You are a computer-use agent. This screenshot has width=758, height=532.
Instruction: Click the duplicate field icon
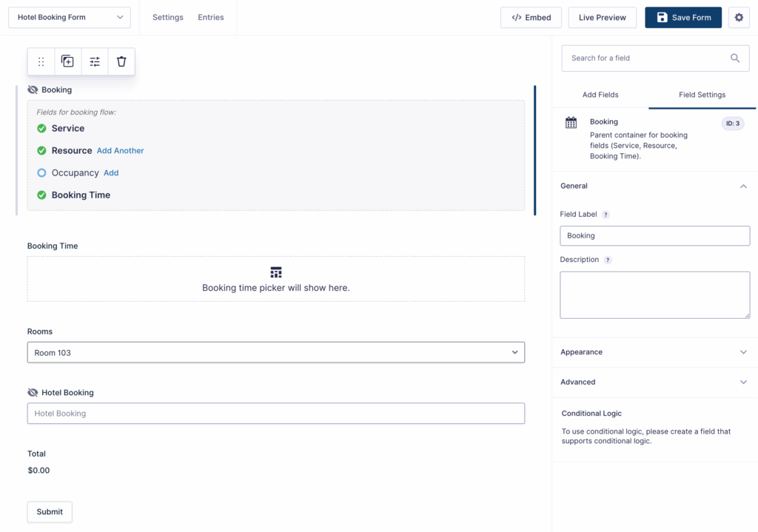click(67, 61)
